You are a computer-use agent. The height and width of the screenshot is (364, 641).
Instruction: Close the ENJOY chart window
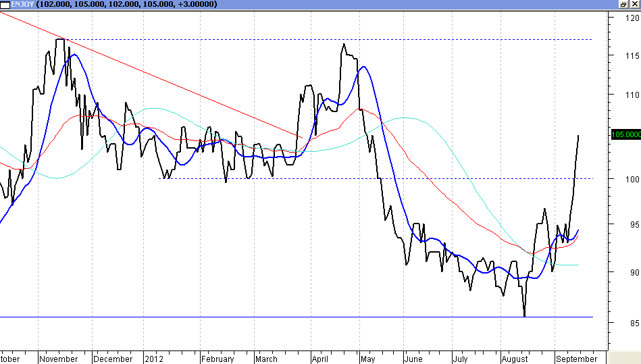(x=635, y=4)
